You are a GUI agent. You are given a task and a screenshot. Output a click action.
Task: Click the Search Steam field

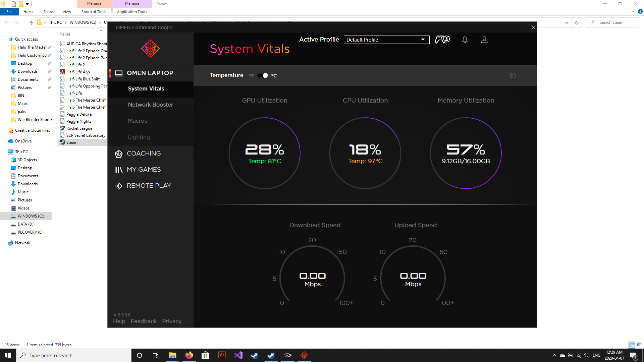[x=613, y=22]
